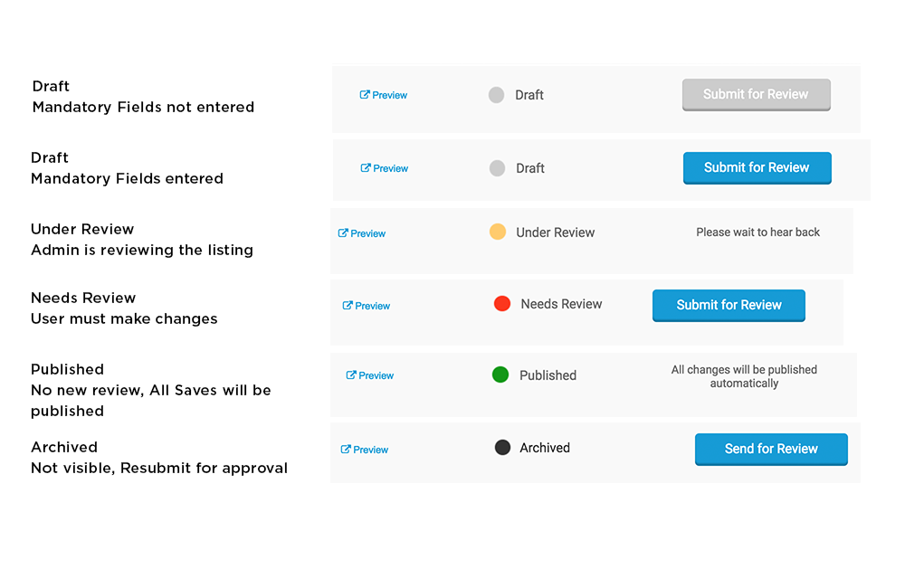Click the Preview icon in the Archived row
This screenshot has width=905, height=588.
346,449
